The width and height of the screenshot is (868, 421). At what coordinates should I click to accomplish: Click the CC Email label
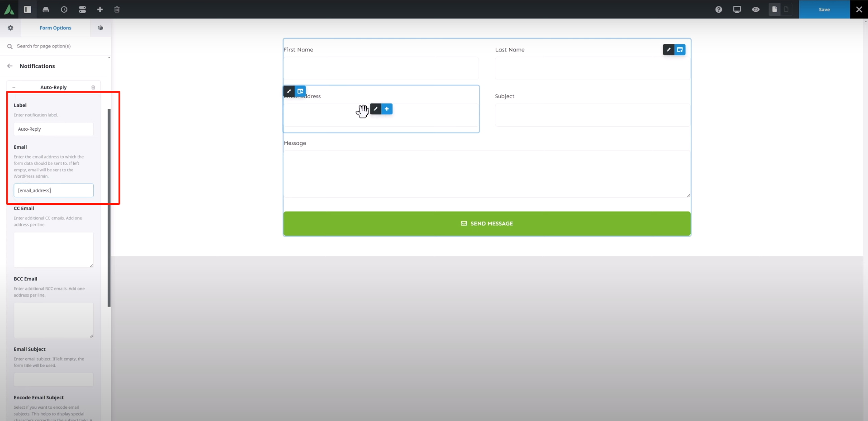coord(24,208)
